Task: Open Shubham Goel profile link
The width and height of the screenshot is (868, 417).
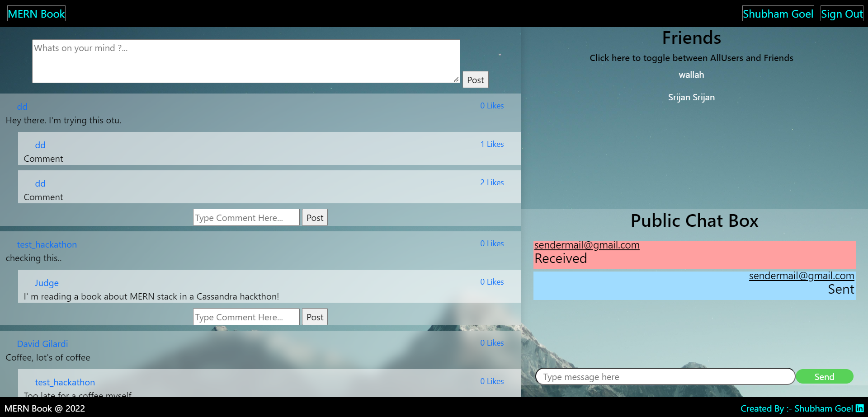Action: (778, 14)
